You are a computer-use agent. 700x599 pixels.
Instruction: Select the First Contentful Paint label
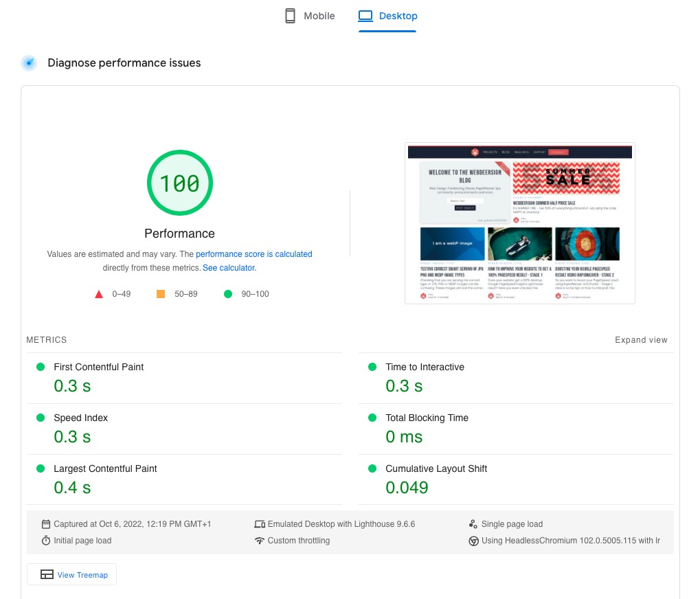point(99,367)
